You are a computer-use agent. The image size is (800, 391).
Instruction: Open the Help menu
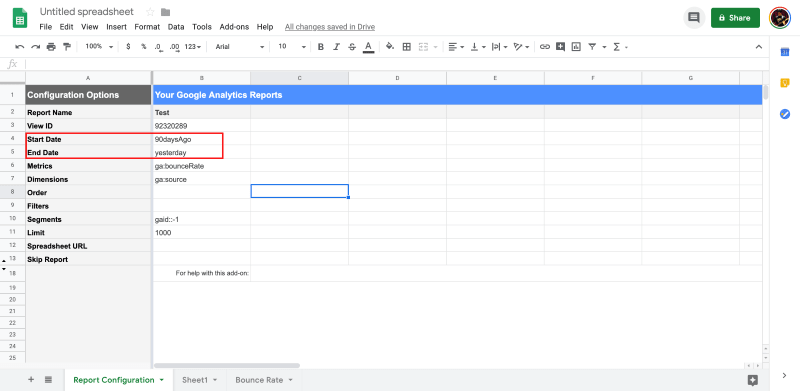[265, 27]
